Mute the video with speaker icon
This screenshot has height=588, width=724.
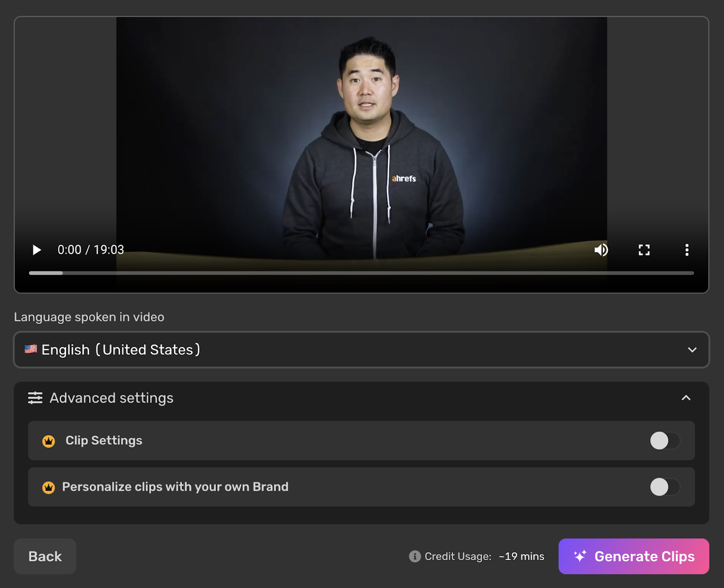coord(601,250)
